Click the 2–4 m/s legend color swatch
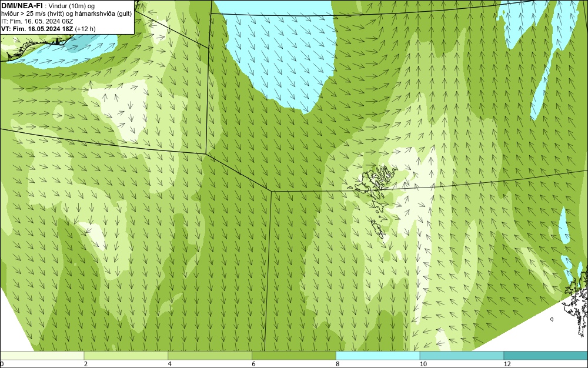588x368 pixels. point(126,356)
